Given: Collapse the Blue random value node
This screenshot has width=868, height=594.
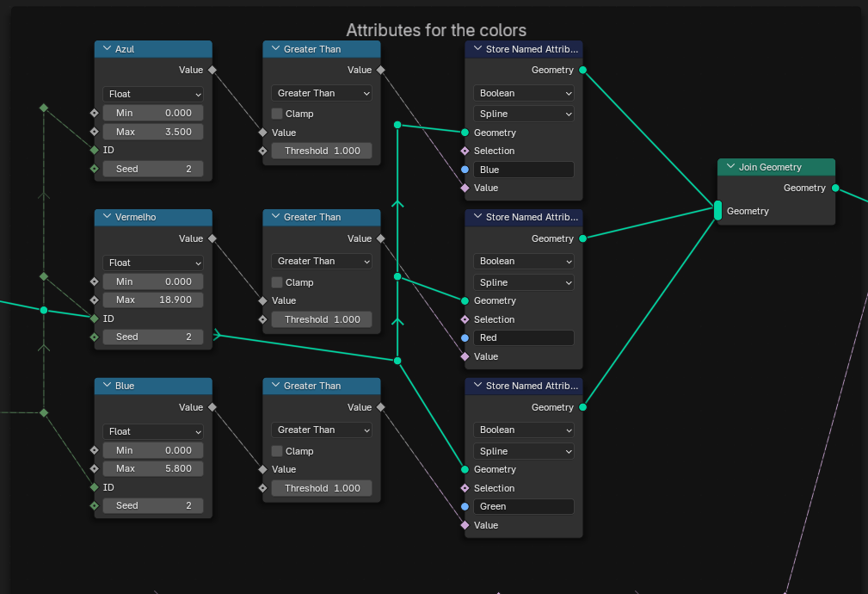Looking at the screenshot, I should click(x=107, y=385).
